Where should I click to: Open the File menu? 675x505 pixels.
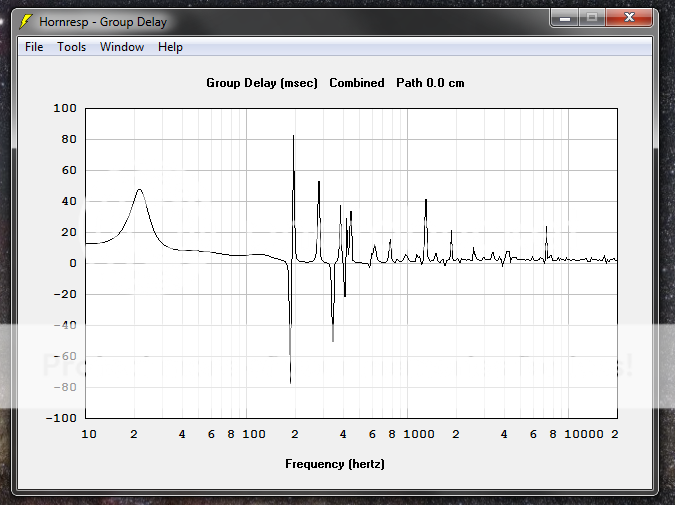[34, 47]
